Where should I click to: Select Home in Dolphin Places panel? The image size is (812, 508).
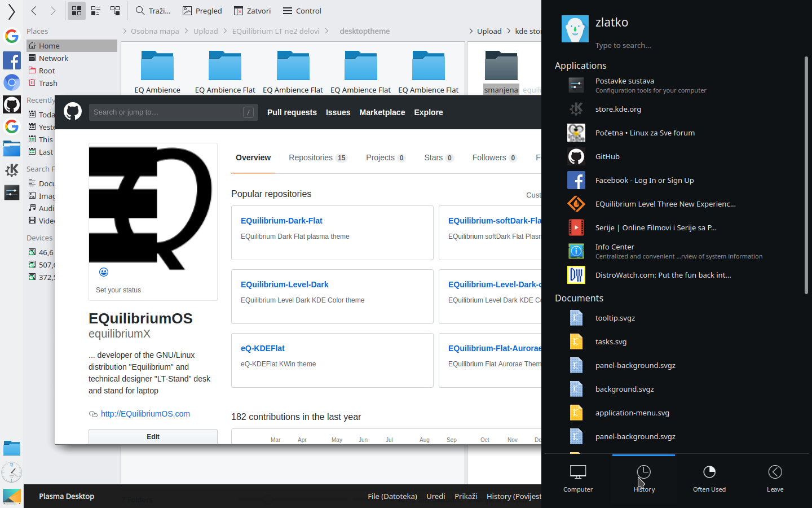click(x=72, y=46)
